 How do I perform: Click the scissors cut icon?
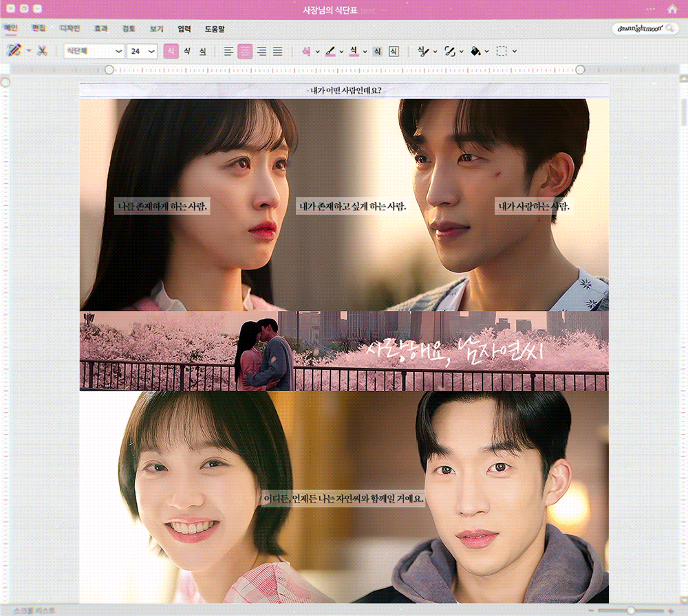(42, 51)
